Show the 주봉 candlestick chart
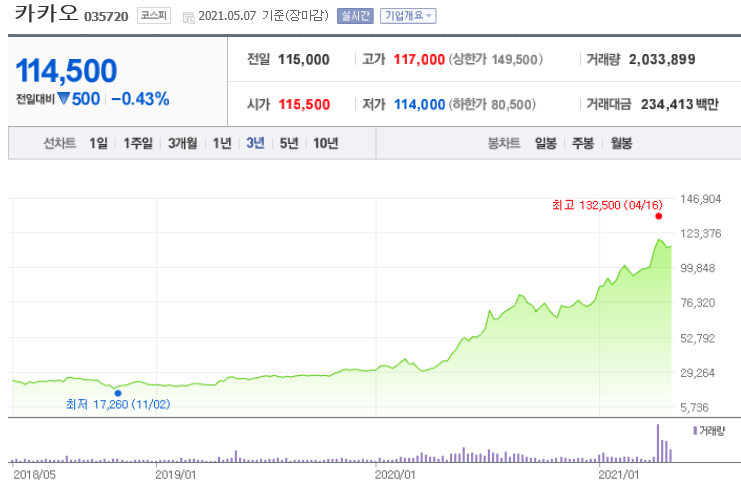Viewport: 741px width, 502px height. pyautogui.click(x=583, y=143)
